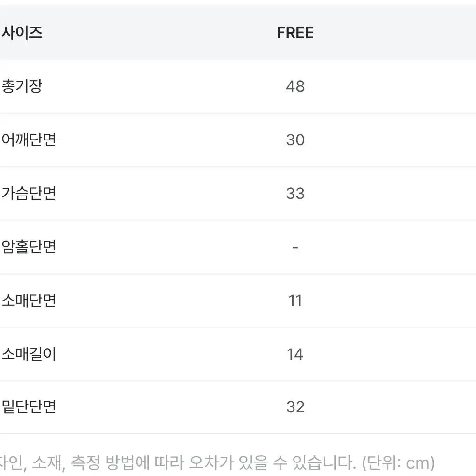Select the 14 sleeve length value
The height and width of the screenshot is (476, 476).
295,354
